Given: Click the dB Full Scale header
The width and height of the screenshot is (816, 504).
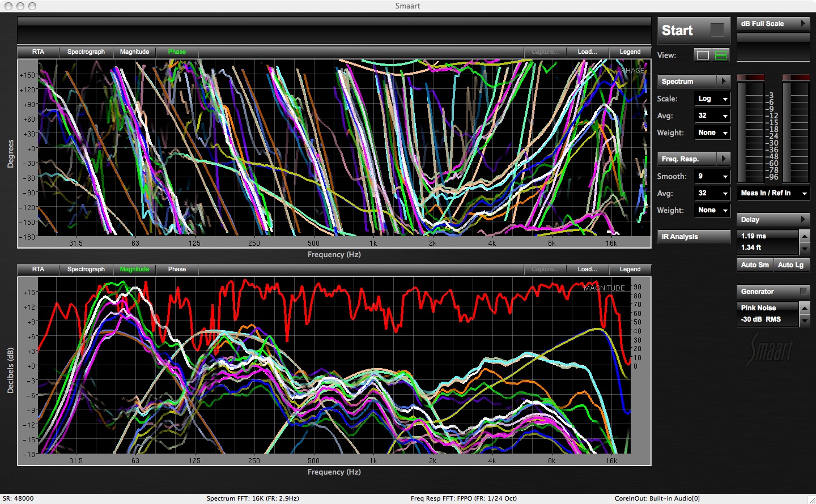Looking at the screenshot, I should point(767,23).
